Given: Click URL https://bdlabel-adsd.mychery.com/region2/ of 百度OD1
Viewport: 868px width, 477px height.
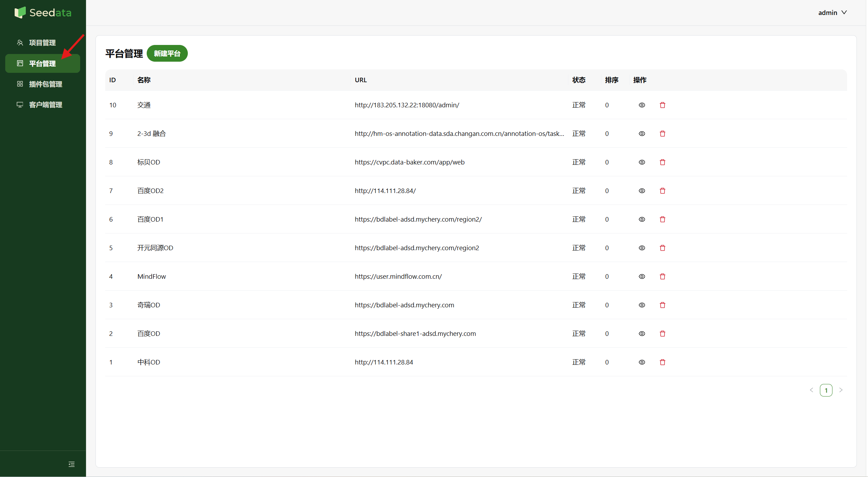Looking at the screenshot, I should tap(418, 219).
